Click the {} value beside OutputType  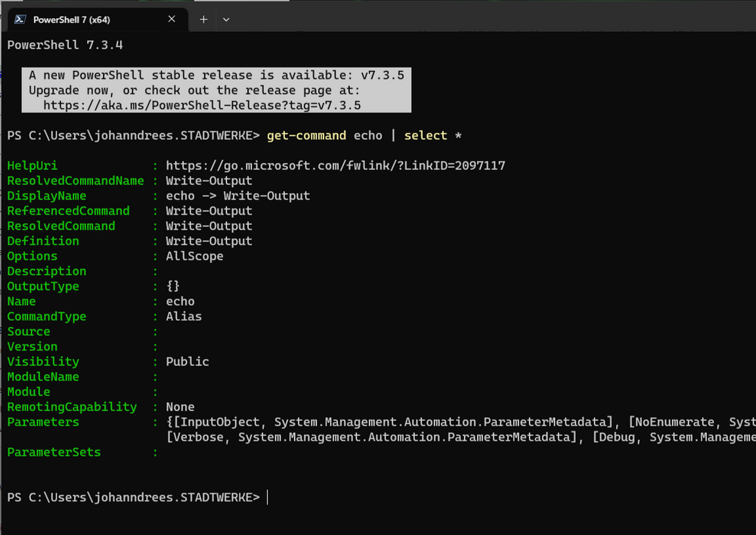click(173, 286)
